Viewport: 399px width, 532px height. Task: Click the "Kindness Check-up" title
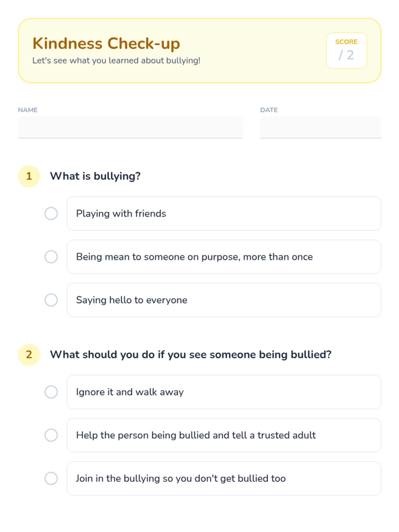(x=106, y=44)
